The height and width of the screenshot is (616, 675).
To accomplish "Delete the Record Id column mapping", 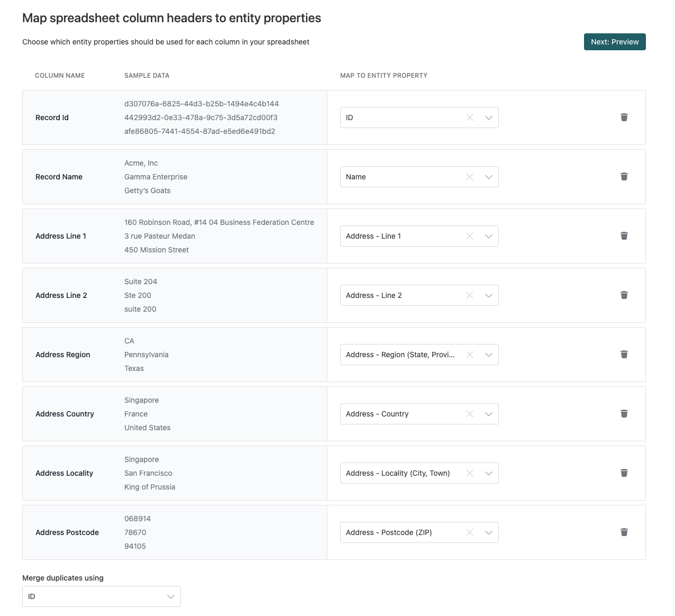I will click(624, 117).
